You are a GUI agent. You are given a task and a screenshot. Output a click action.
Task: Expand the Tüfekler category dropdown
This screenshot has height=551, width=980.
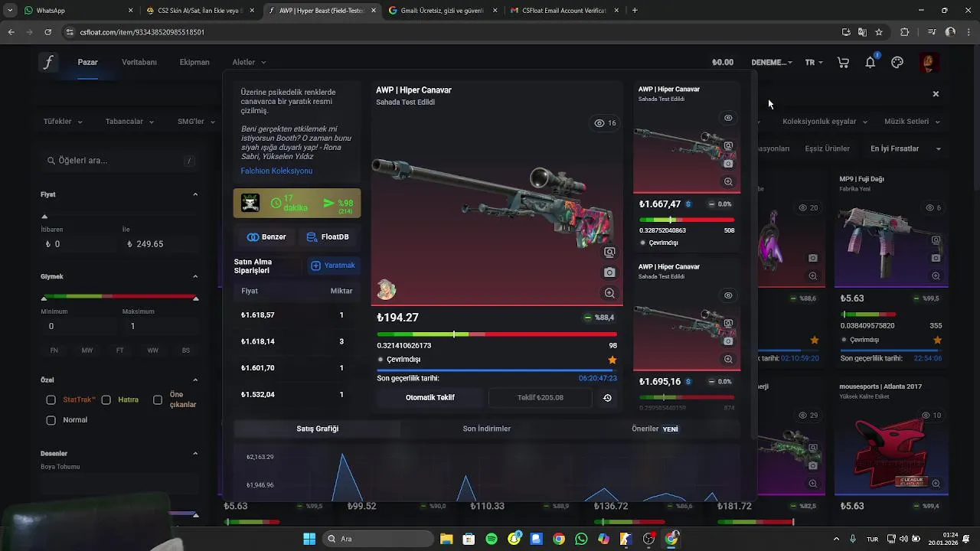(63, 122)
